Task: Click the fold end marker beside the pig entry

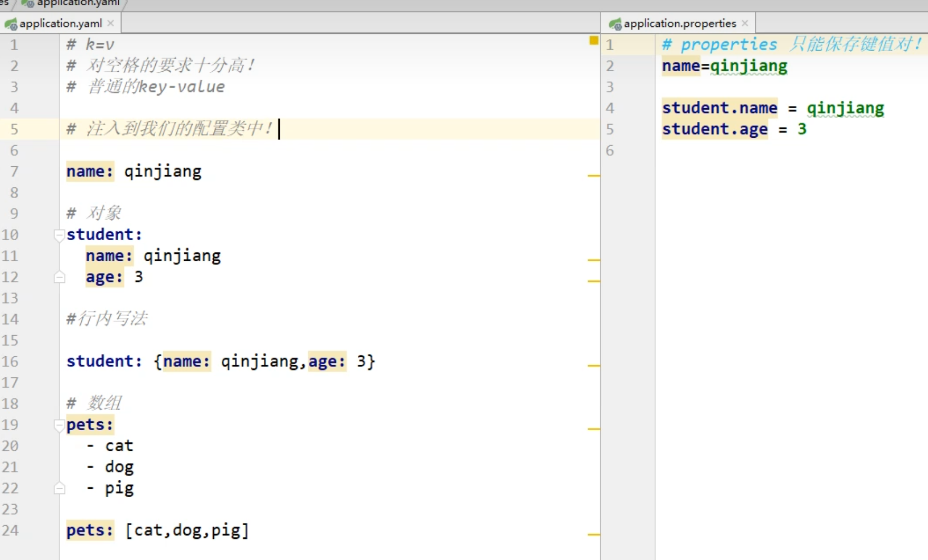Action: [x=59, y=488]
